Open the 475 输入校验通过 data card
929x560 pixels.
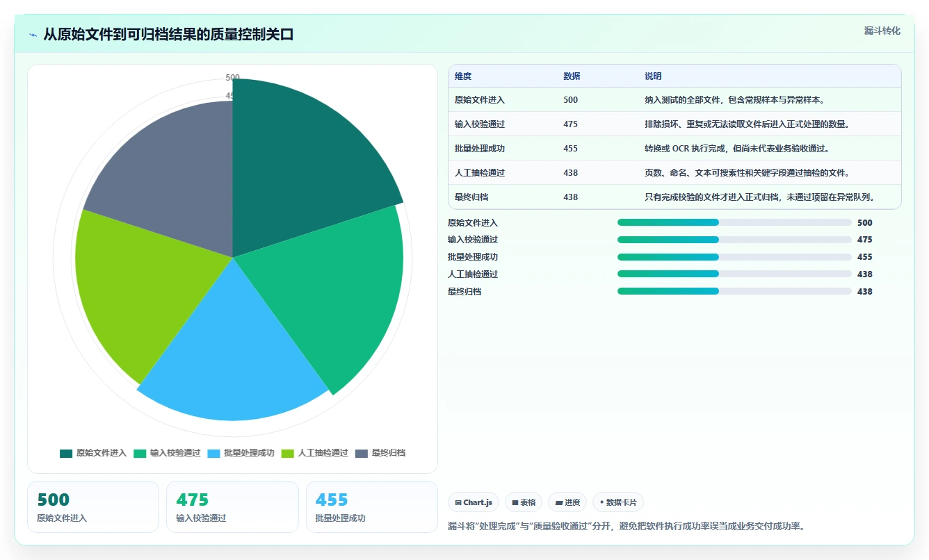(232, 507)
